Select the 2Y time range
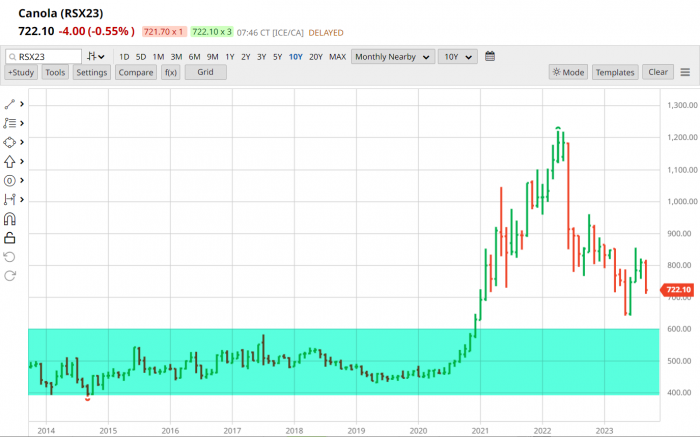This screenshot has width=700, height=437. tap(246, 57)
